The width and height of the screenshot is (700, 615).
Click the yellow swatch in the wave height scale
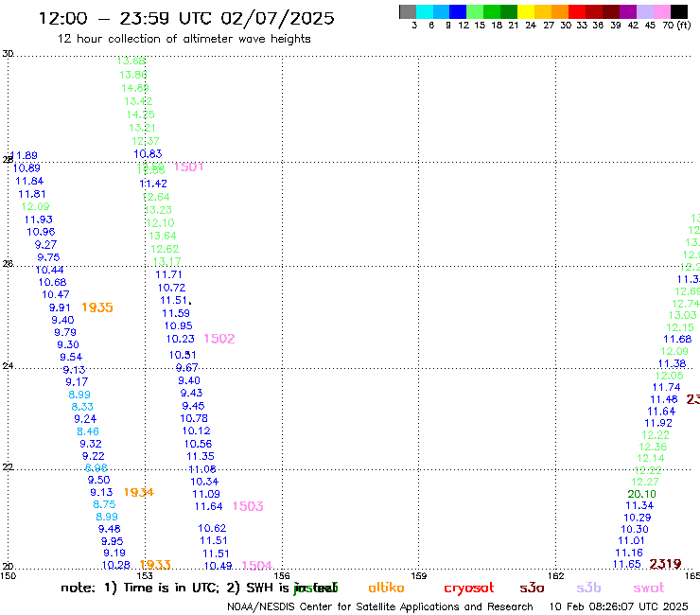tap(526, 11)
